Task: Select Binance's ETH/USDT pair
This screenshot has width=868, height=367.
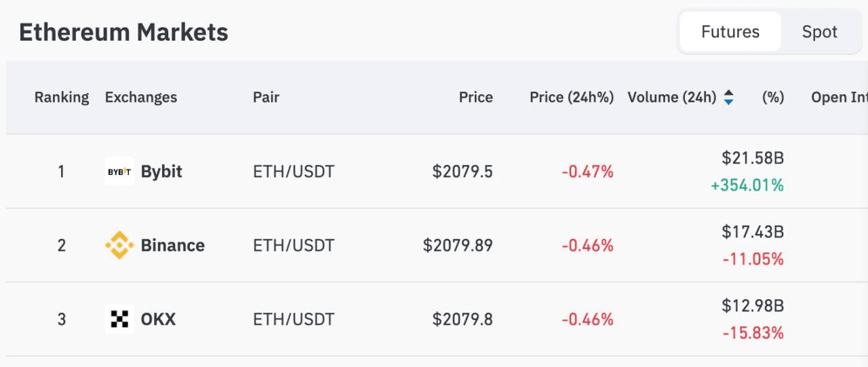Action: (294, 245)
